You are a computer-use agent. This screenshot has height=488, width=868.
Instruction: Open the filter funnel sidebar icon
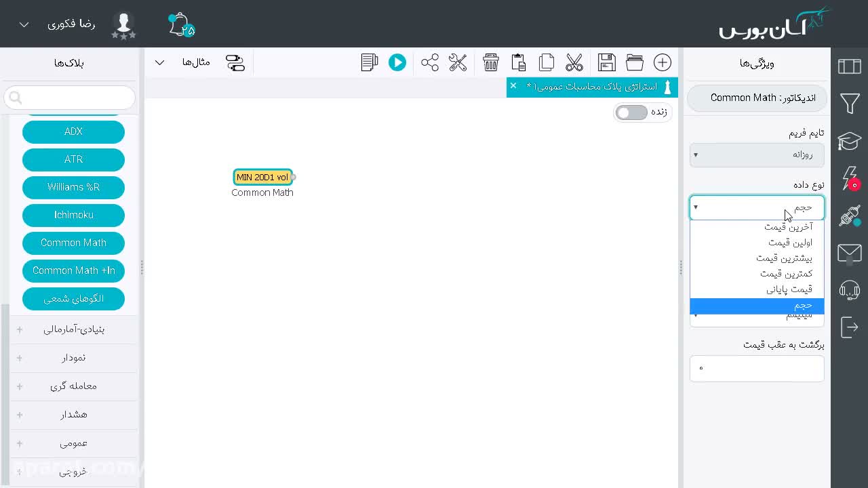(850, 104)
